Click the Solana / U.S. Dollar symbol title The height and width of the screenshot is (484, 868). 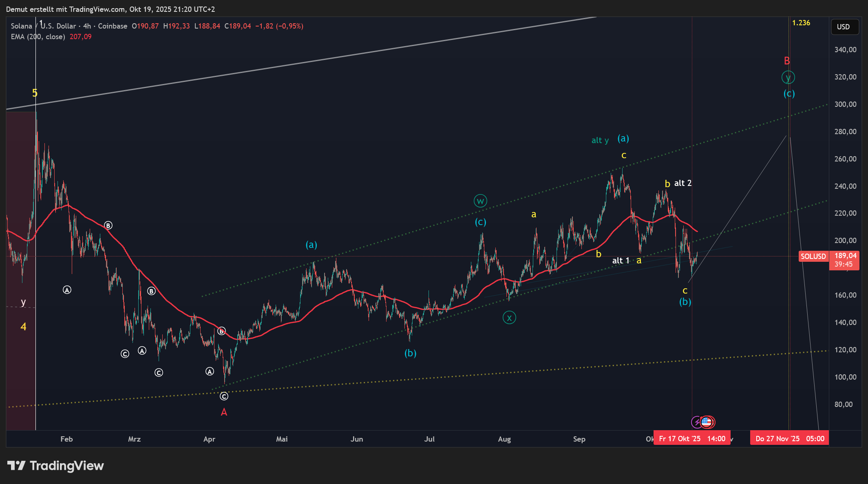[x=43, y=26]
